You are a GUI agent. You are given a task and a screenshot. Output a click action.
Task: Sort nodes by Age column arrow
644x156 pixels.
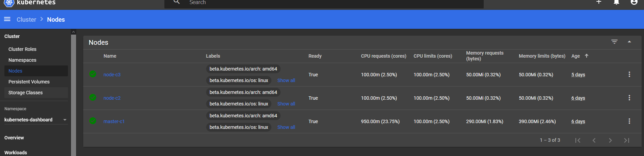(586, 56)
